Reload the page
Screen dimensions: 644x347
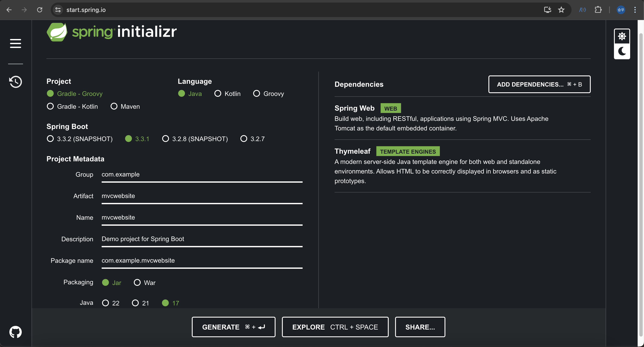click(x=39, y=10)
